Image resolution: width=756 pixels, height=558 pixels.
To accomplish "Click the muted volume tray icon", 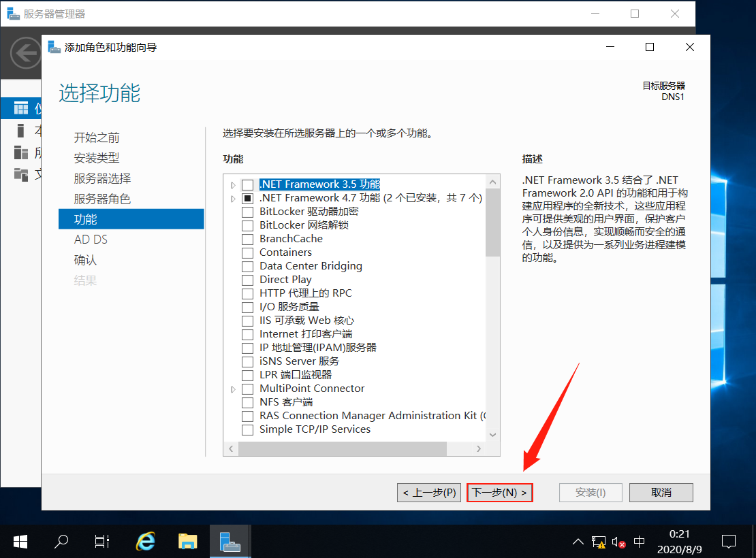I will (x=618, y=542).
